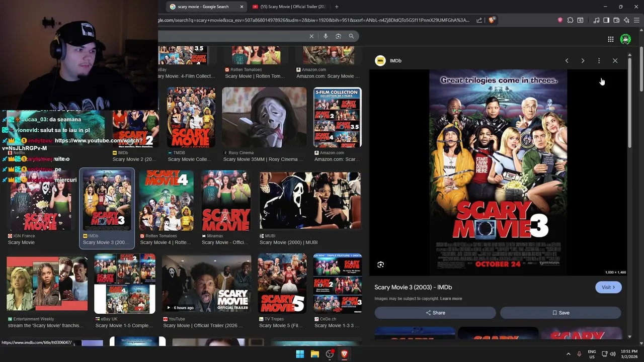Click the tray microphone icon
The height and width of the screenshot is (362, 644).
(x=579, y=354)
